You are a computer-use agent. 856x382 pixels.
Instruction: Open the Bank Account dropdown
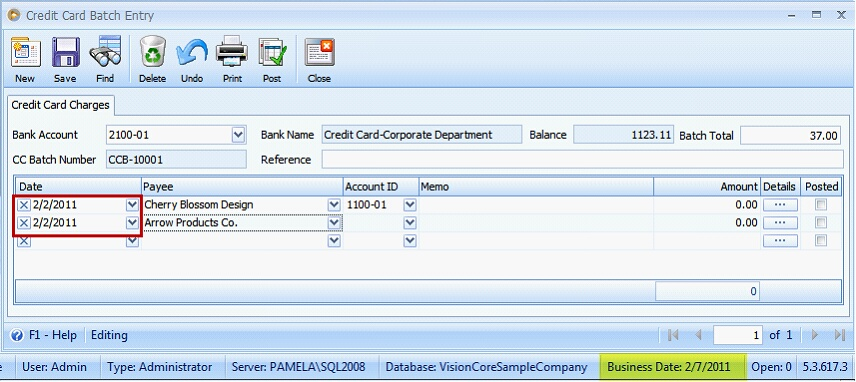tap(238, 135)
